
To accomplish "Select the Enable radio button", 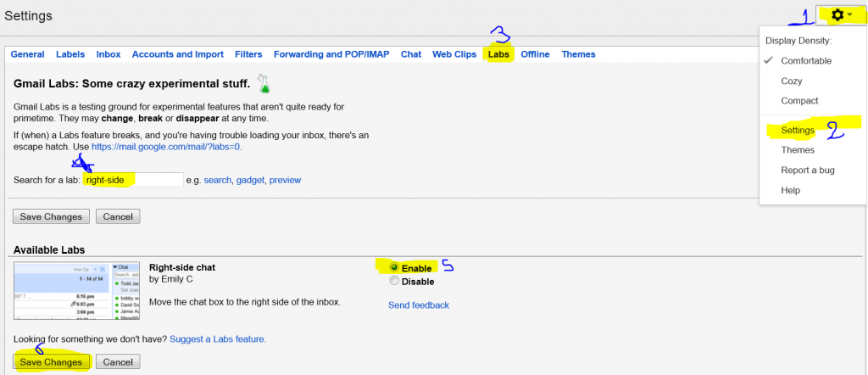I will (393, 267).
